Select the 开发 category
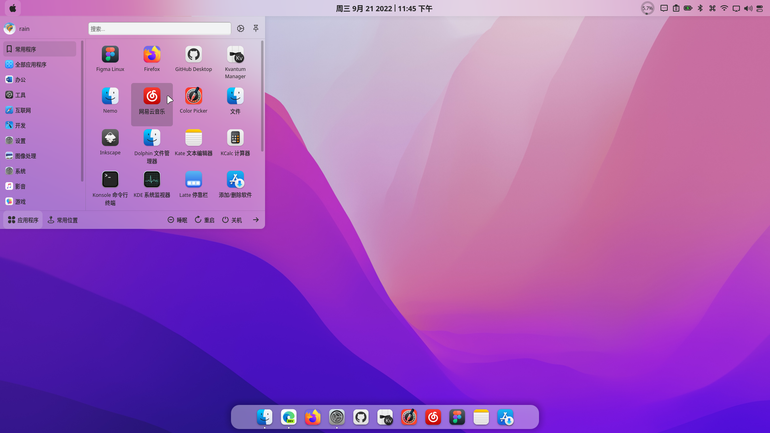 coord(40,125)
